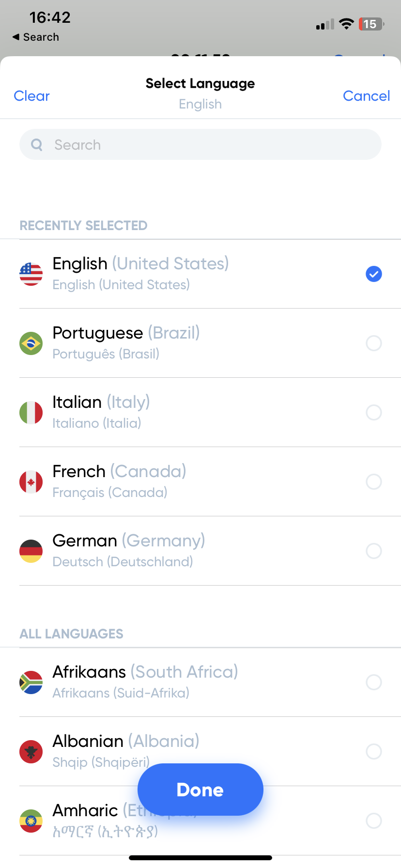Tap the United States flag icon
This screenshot has height=868, width=401.
pyautogui.click(x=31, y=274)
